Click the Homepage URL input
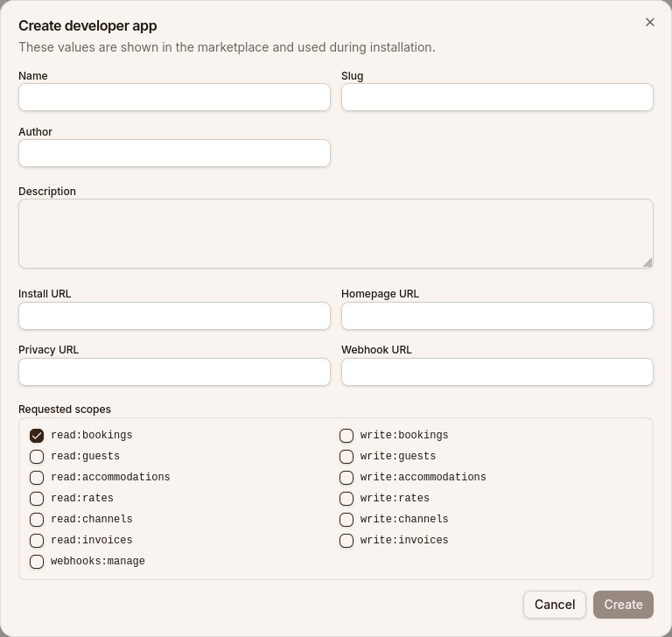Screen dimensions: 672x637 (x=497, y=316)
